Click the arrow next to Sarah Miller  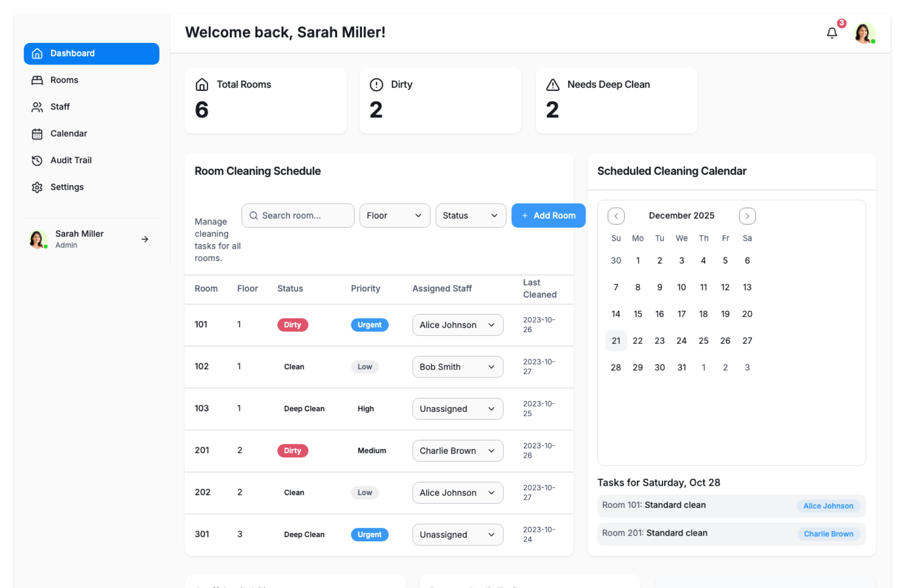[145, 239]
